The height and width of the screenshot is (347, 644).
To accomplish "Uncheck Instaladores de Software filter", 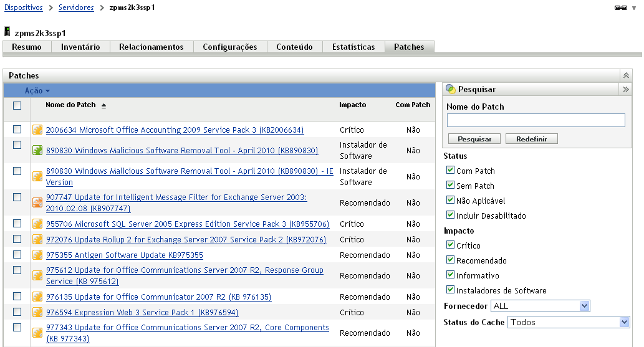I will [x=451, y=290].
